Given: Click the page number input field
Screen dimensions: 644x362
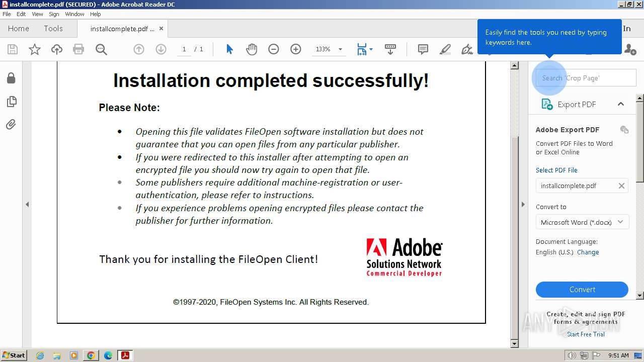Looking at the screenshot, I should click(184, 49).
